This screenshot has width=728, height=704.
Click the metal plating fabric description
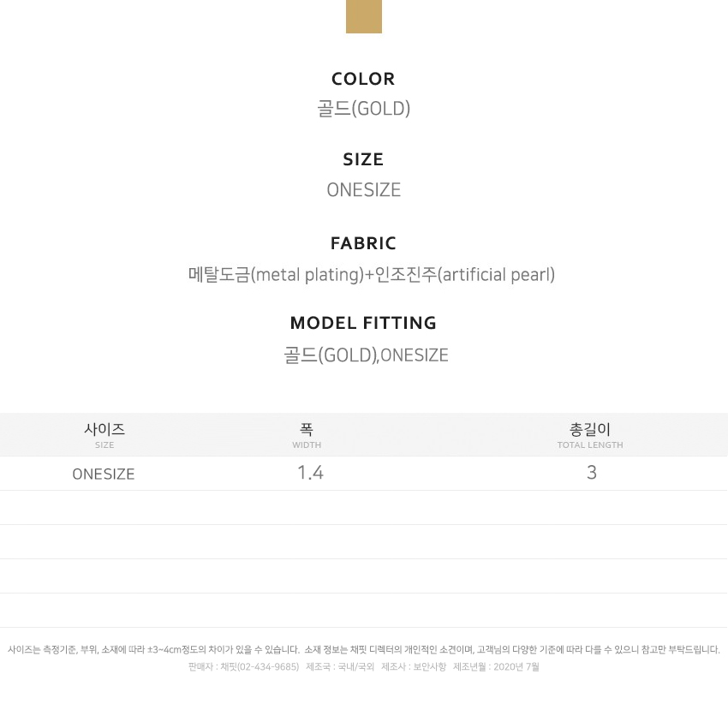tap(372, 274)
